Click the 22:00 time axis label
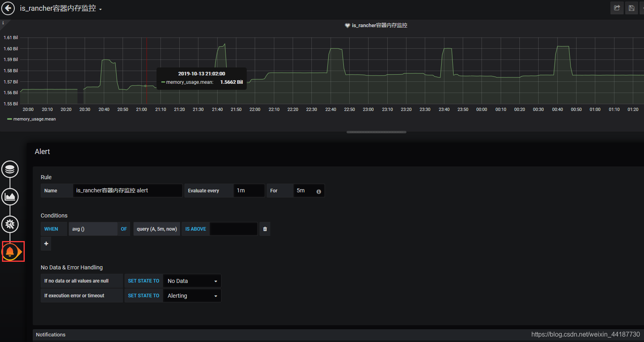Screen dimensions: 644x342 tap(255, 109)
